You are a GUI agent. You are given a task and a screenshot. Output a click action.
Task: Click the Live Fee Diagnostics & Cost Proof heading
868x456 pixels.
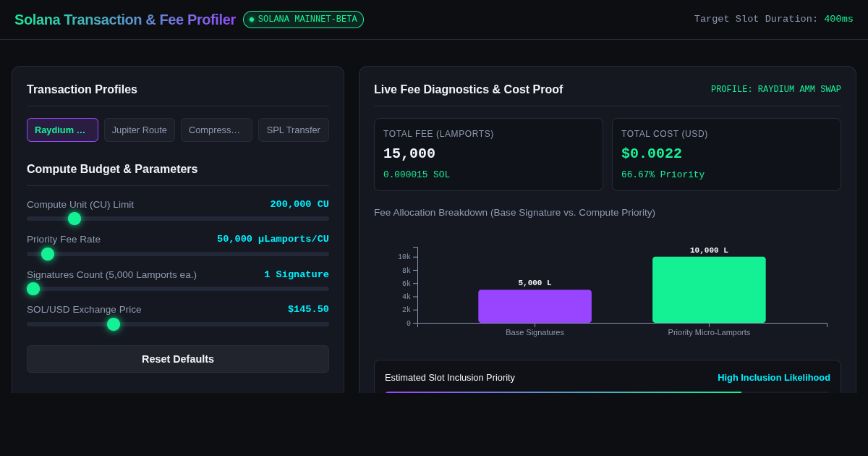pyautogui.click(x=468, y=90)
